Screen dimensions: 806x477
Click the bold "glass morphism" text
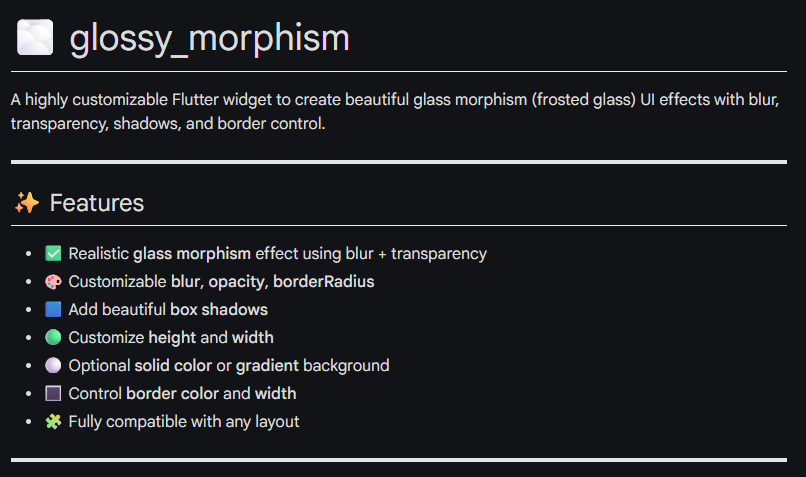[192, 254]
